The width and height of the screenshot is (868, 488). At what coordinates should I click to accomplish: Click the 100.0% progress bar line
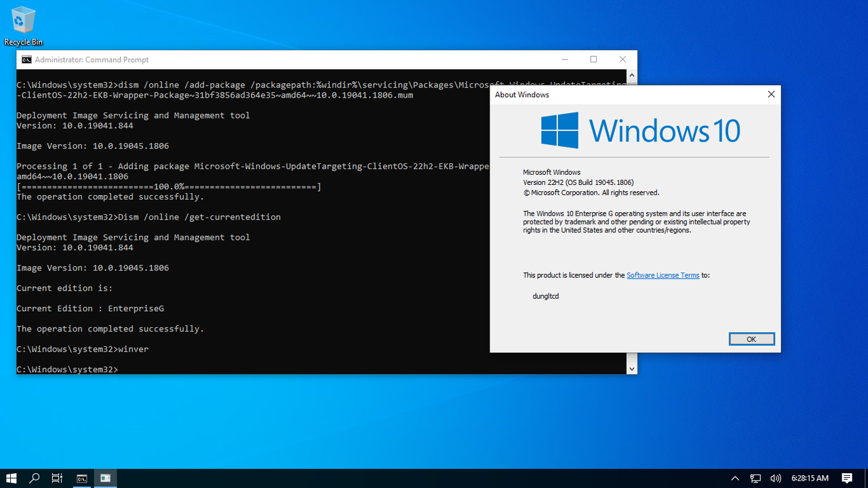(x=169, y=186)
